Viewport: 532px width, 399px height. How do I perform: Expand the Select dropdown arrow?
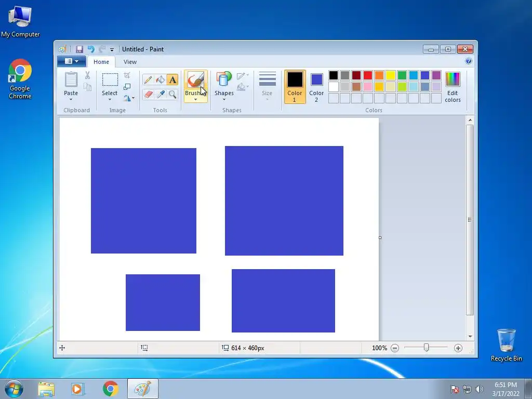pyautogui.click(x=110, y=99)
